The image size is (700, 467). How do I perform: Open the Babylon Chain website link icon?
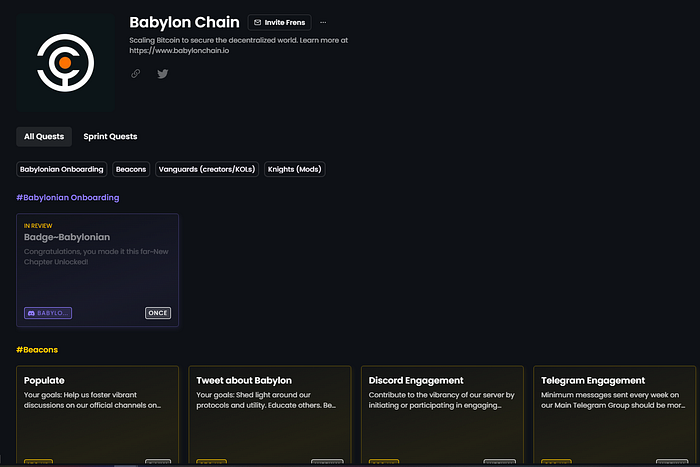pos(136,74)
